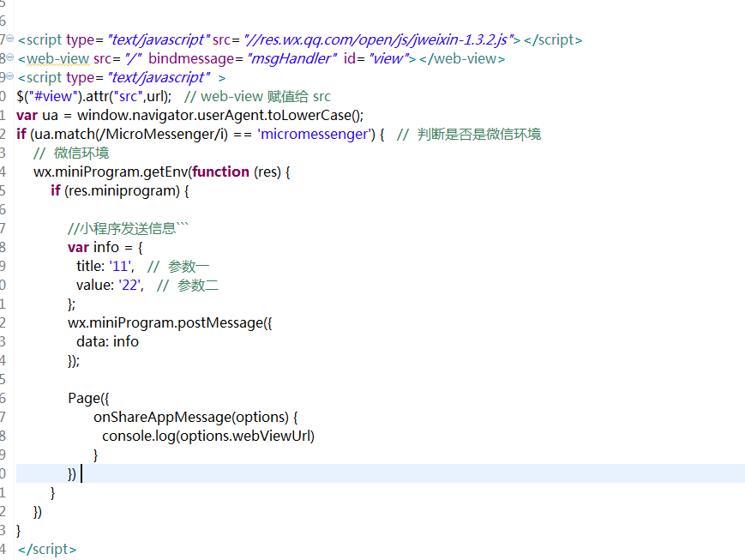Collapse the fold marker beside the web-view tag
The width and height of the screenshot is (745, 560).
(x=10, y=57)
